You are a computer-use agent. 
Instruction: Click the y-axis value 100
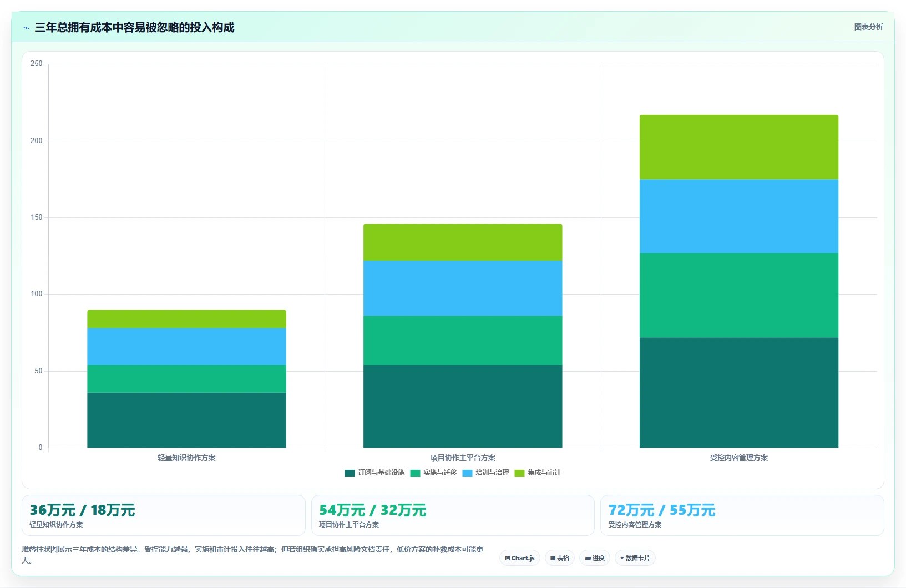(x=37, y=294)
